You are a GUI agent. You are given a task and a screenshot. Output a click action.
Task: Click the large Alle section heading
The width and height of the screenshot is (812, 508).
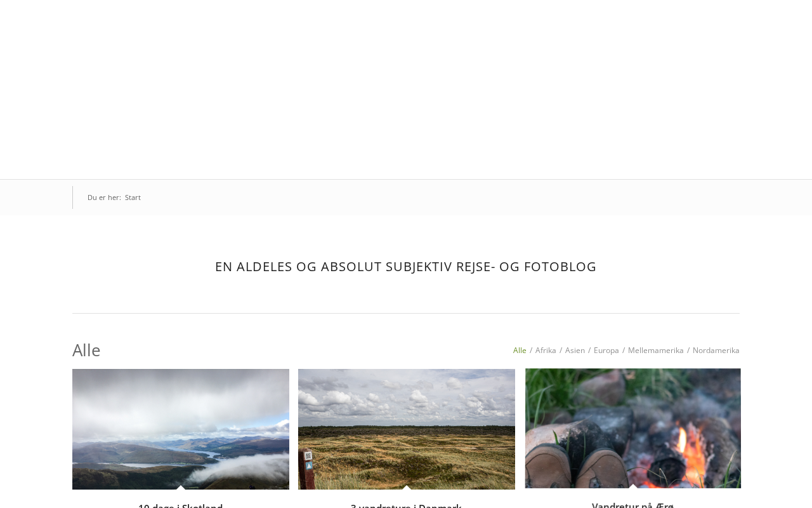pos(86,350)
